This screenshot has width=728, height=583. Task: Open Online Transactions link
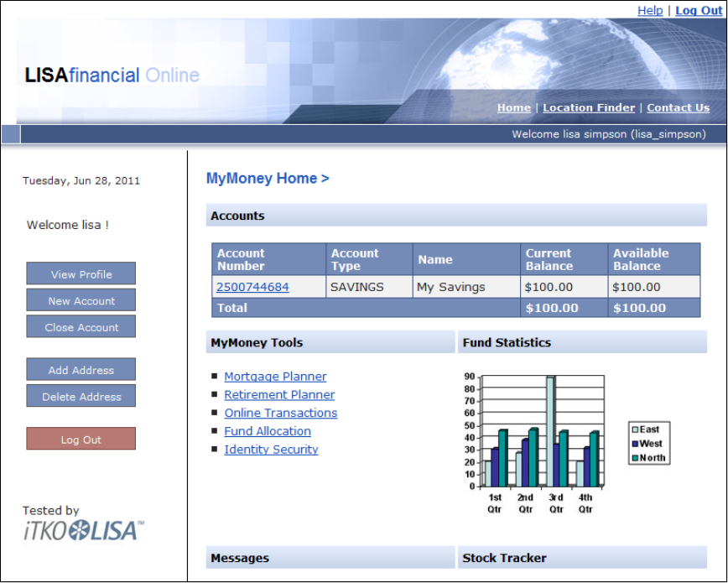[281, 413]
